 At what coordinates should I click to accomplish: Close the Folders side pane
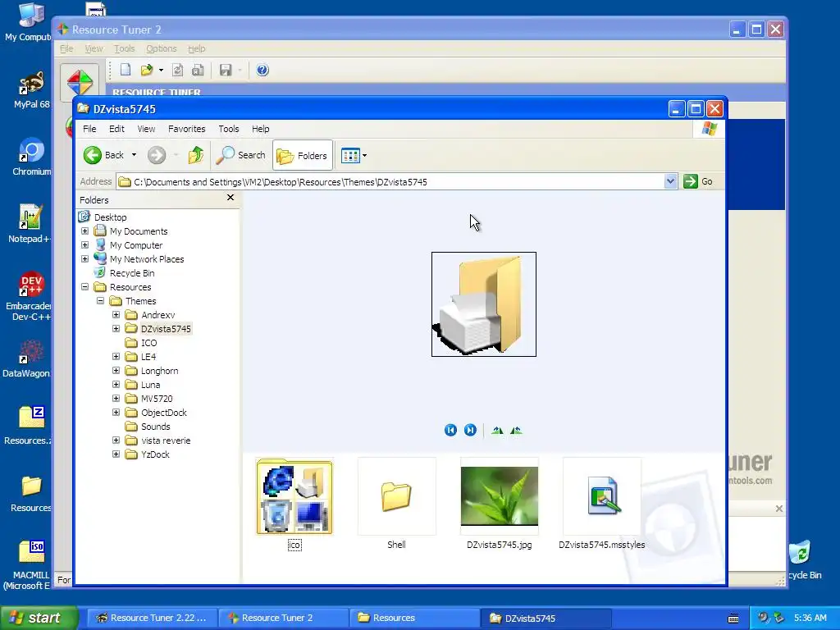(x=231, y=198)
